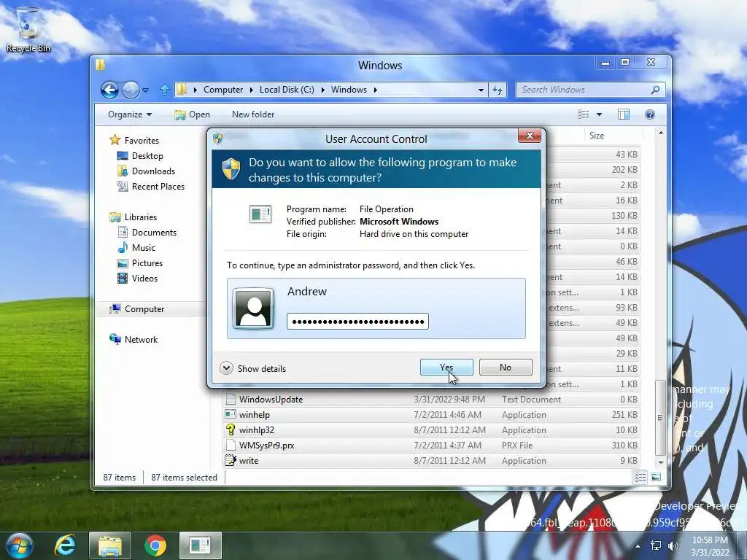
Task: Select Libraries in the navigation pane
Action: [133, 217]
